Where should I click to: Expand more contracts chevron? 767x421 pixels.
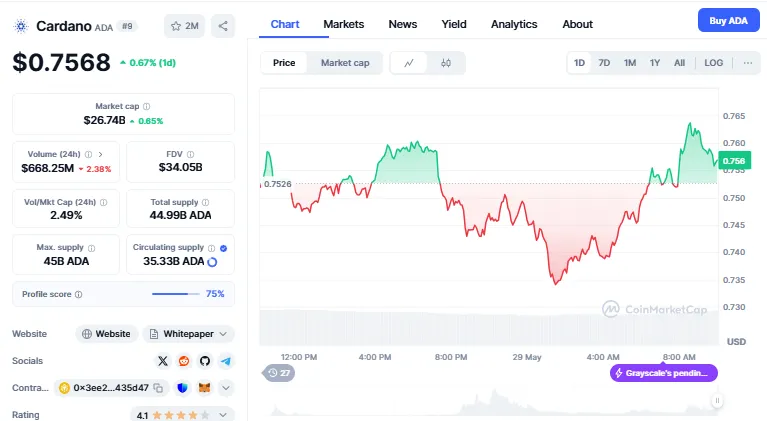pos(226,388)
